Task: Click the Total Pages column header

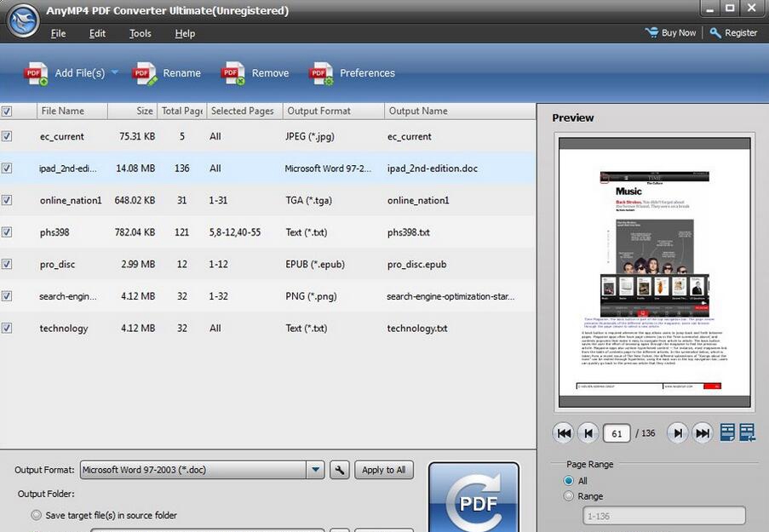Action: 182,111
